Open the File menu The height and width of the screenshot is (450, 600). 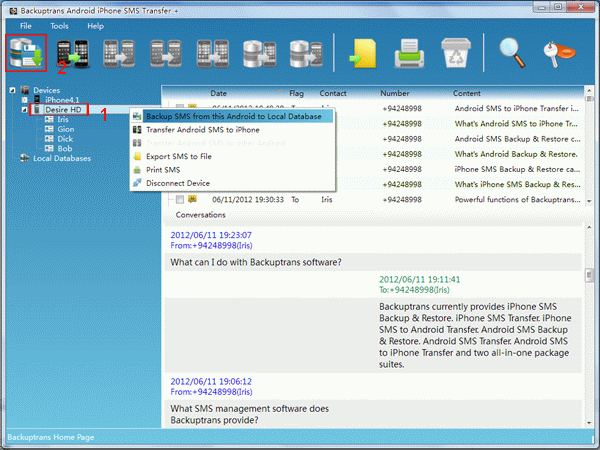point(26,26)
